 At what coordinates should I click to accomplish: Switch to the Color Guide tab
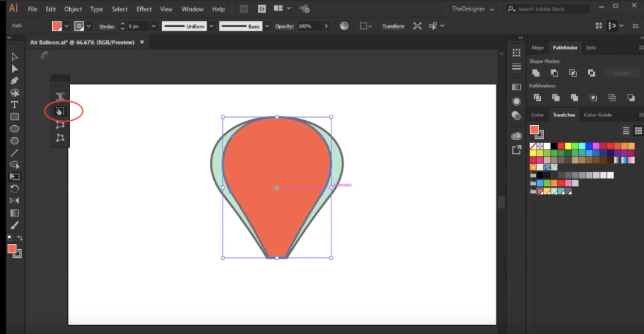tap(597, 115)
